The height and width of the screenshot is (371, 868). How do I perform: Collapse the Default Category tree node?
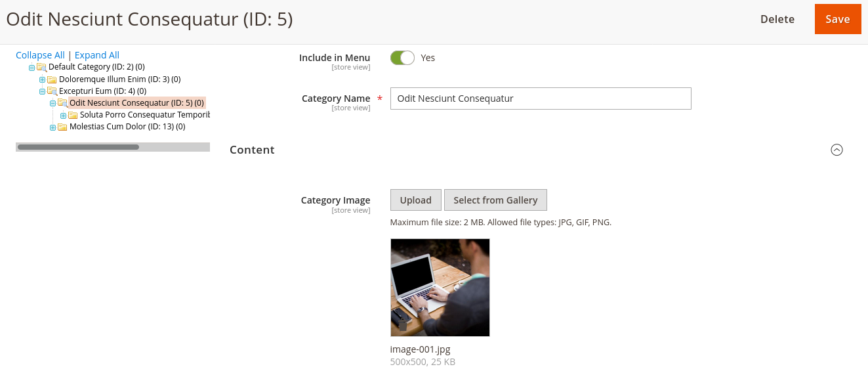coord(31,67)
